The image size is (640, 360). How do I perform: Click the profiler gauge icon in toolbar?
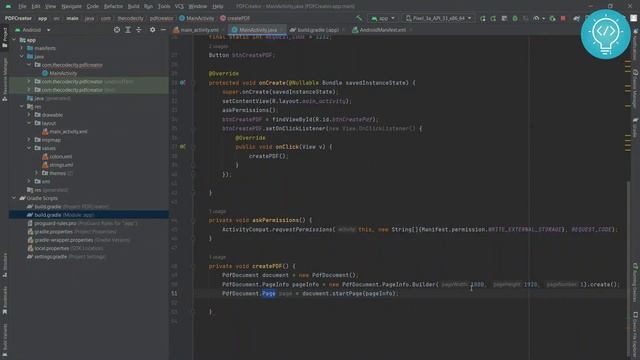pyautogui.click(x=537, y=18)
